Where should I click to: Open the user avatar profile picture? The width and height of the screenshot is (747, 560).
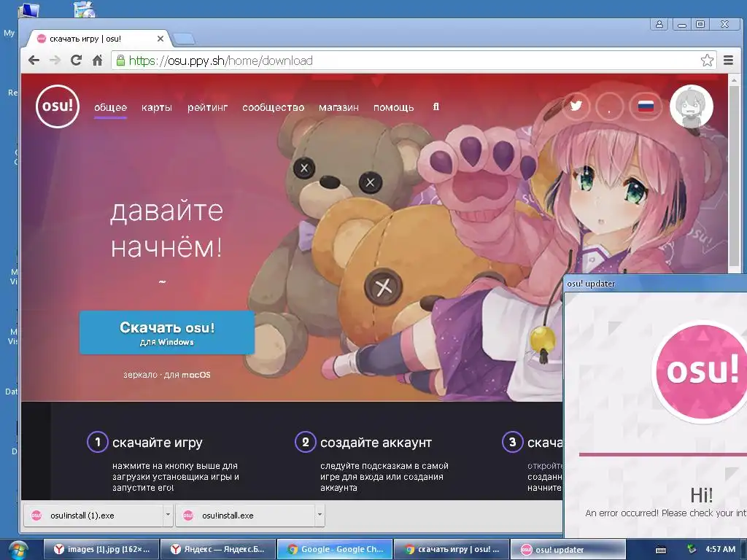coord(691,106)
